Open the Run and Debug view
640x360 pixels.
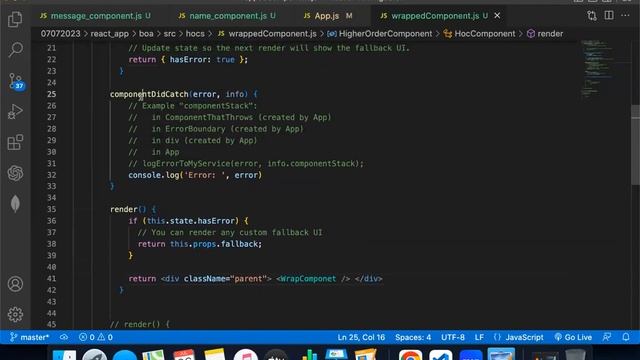15,111
